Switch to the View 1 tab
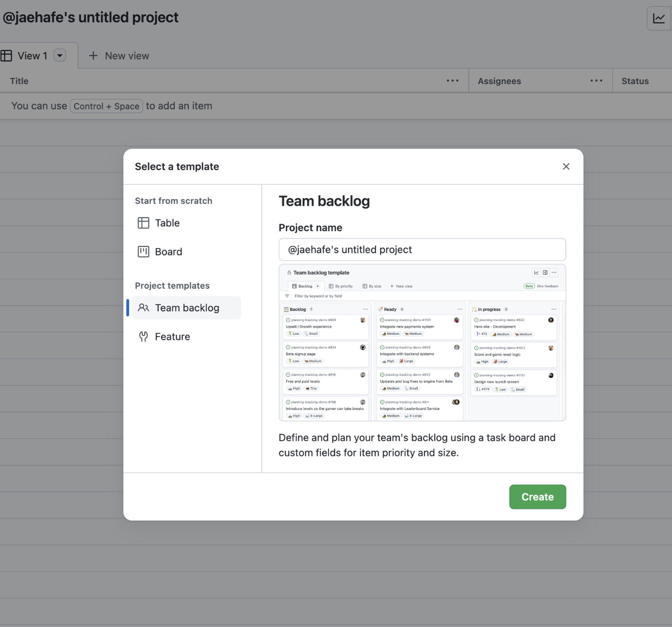Screen dimensions: 672x627 32,56
